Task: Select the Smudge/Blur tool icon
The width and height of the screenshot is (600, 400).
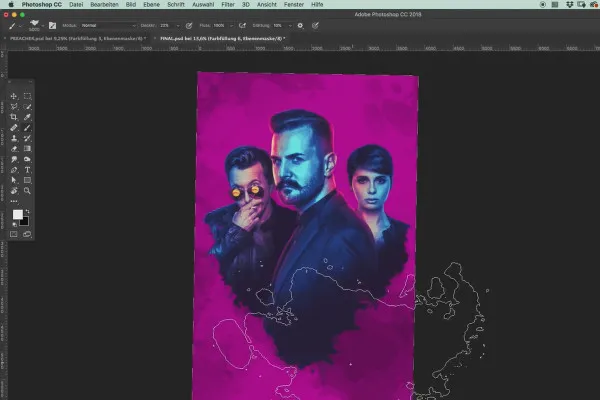Action: [14, 159]
